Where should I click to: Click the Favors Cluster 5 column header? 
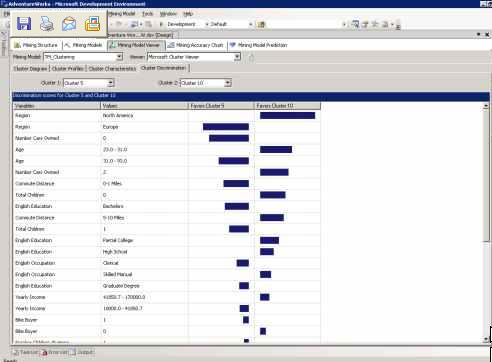221,106
